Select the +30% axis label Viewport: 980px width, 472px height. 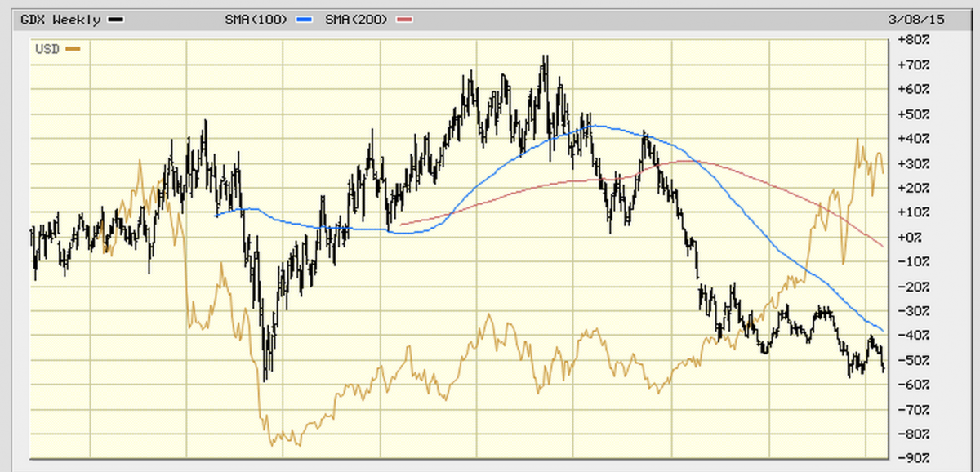913,163
